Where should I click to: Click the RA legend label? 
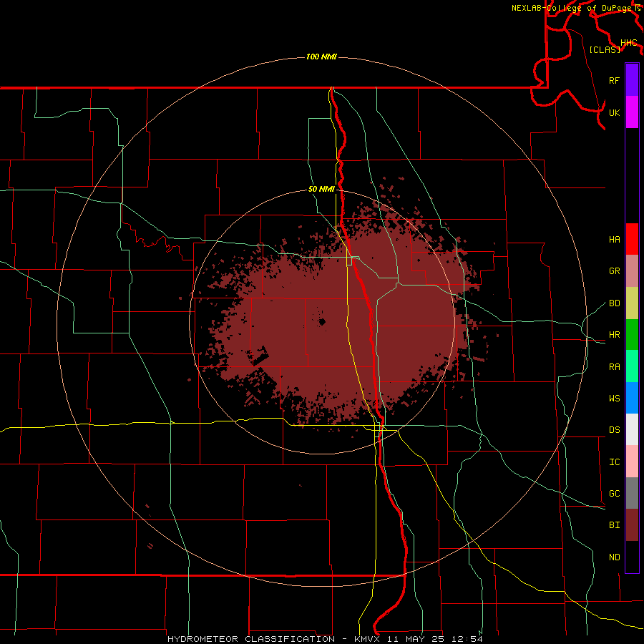click(614, 367)
